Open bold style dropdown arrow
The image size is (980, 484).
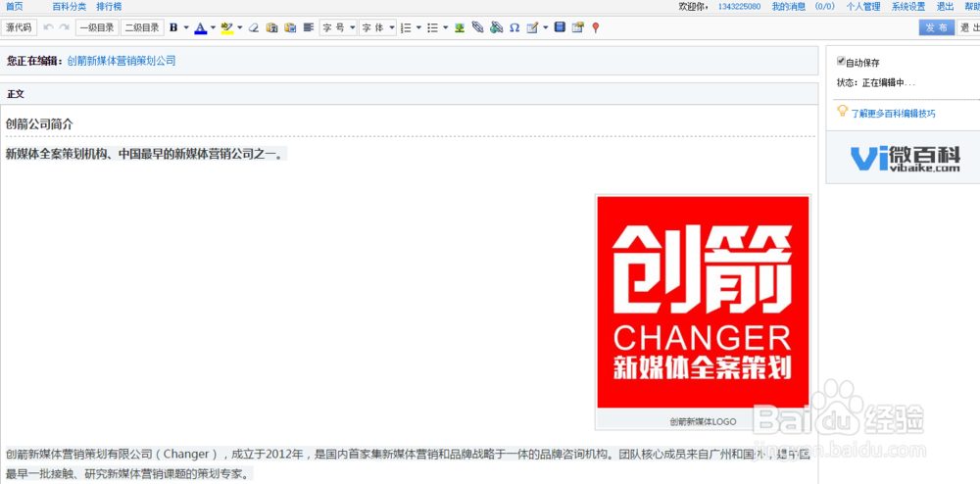186,27
